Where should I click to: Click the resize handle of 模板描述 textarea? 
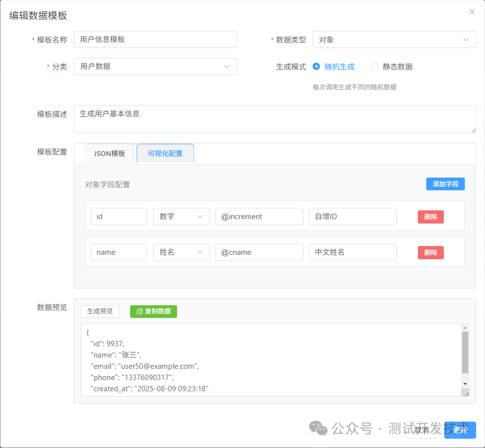click(473, 130)
